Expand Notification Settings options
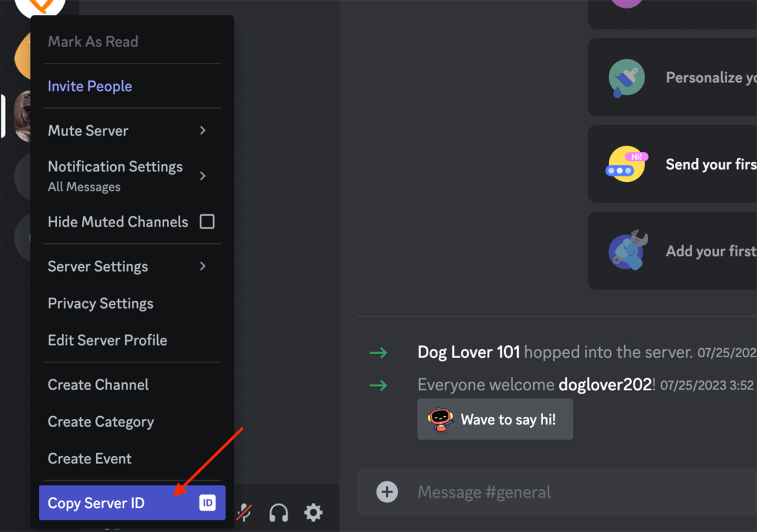 point(201,175)
